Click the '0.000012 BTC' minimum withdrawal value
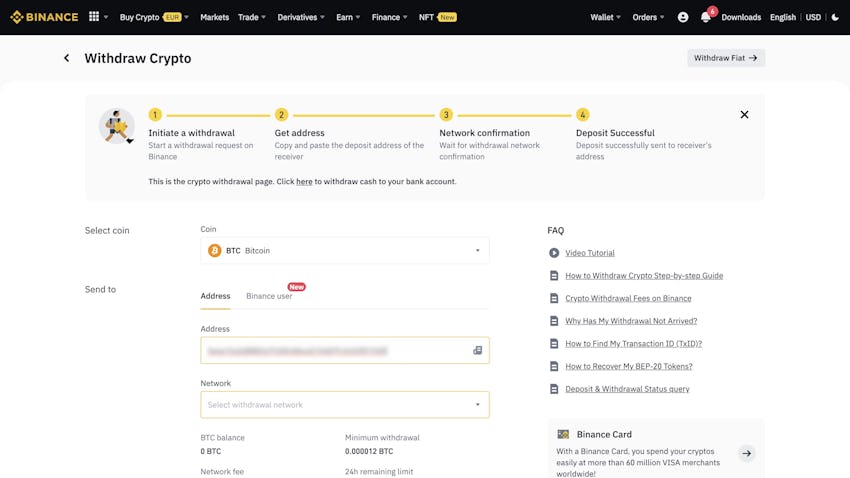 point(369,451)
